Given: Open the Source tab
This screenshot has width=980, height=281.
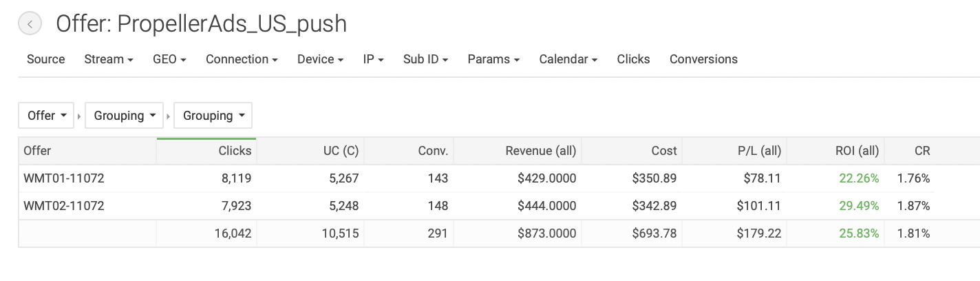Looking at the screenshot, I should tap(45, 59).
